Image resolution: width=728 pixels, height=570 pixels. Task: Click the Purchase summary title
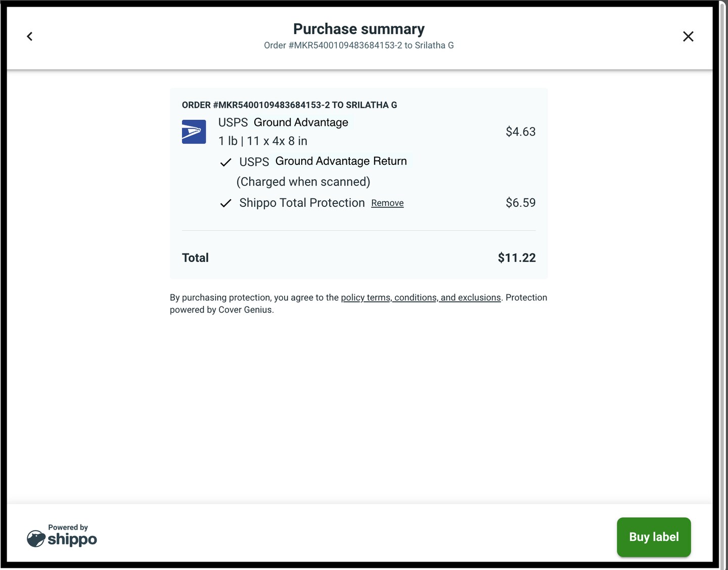click(358, 29)
